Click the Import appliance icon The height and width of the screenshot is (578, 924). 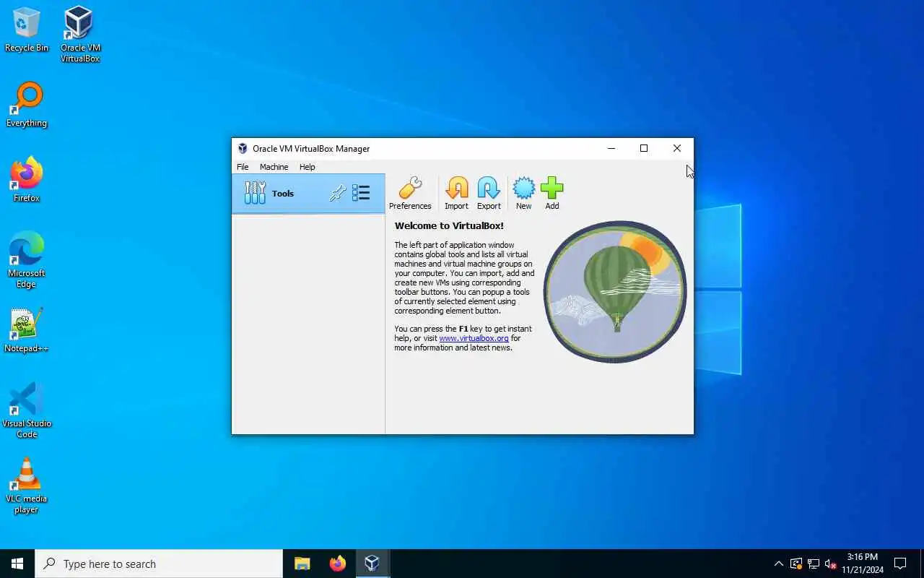click(456, 194)
